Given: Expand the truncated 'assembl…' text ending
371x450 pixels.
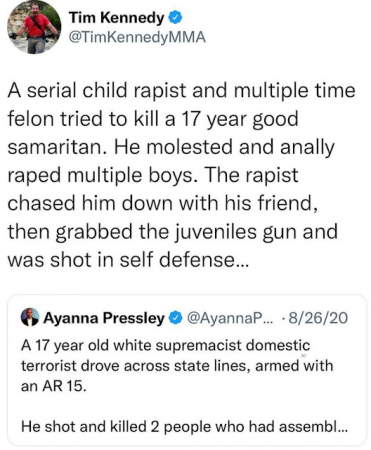Looking at the screenshot, I should (x=314, y=427).
